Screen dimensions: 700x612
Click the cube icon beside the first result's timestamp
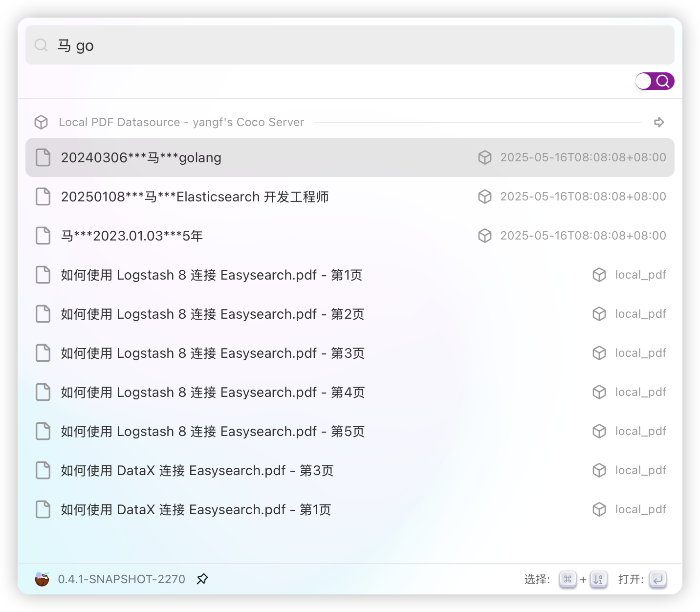pyautogui.click(x=484, y=157)
